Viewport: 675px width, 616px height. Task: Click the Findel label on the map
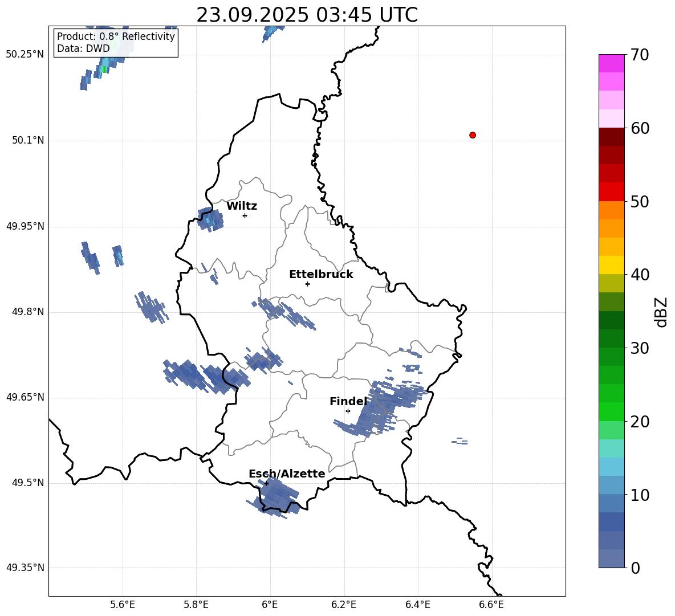348,401
